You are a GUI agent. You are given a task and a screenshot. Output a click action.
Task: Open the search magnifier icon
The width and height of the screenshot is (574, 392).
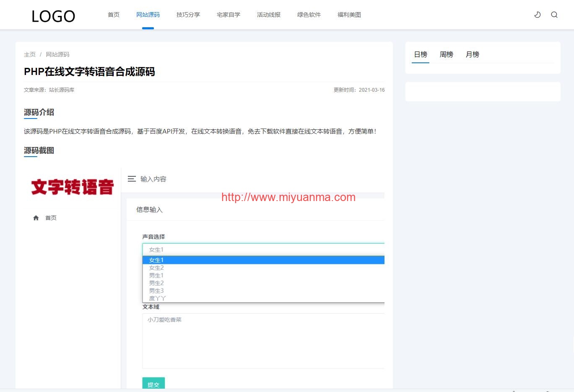[x=554, y=15]
